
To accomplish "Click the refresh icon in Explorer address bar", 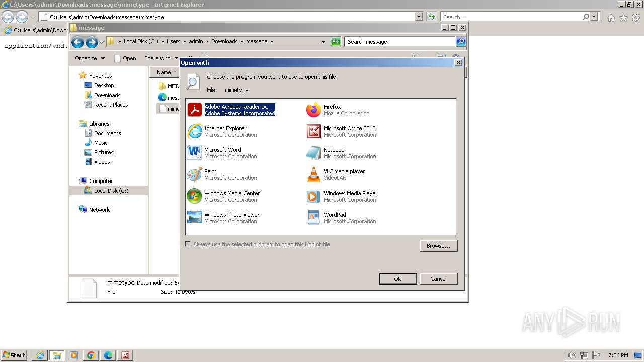I will point(336,42).
